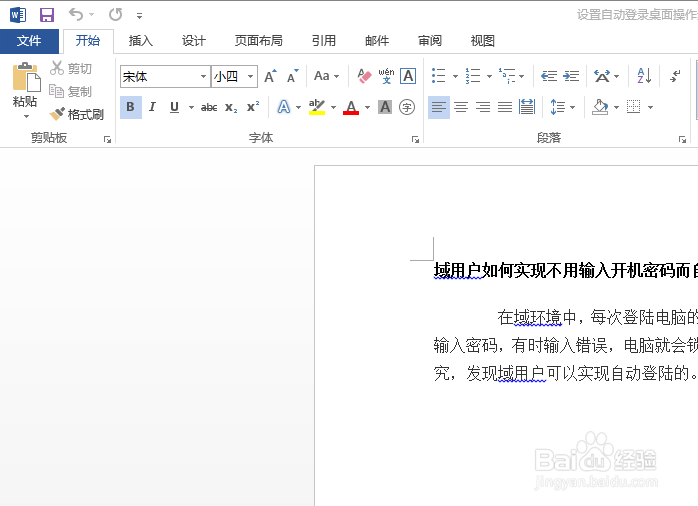Toggle strikethrough abc formatting
This screenshot has height=506, width=698.
click(209, 107)
